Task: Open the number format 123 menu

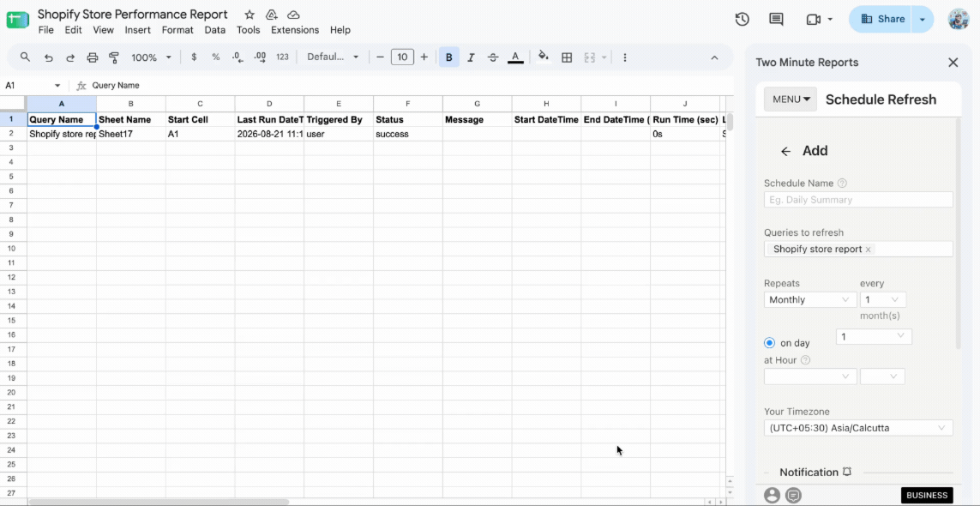Action: (x=282, y=57)
